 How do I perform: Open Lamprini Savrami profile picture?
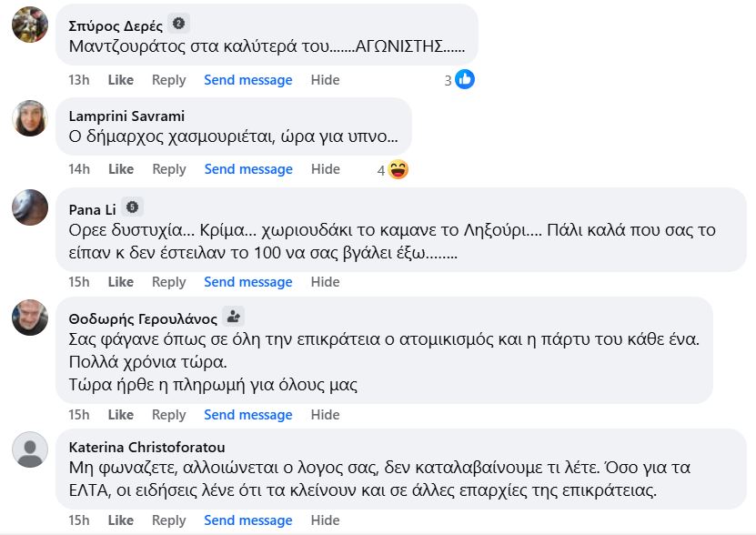pos(30,118)
